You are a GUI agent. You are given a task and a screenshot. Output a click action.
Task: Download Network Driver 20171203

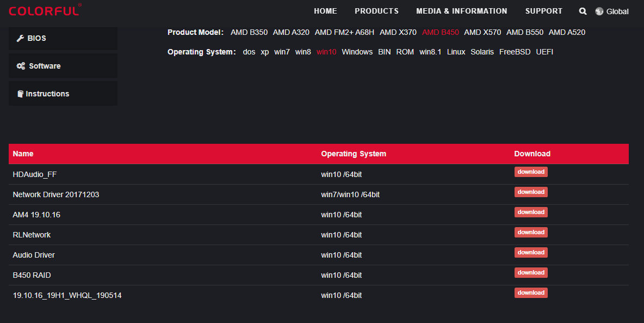tap(531, 192)
